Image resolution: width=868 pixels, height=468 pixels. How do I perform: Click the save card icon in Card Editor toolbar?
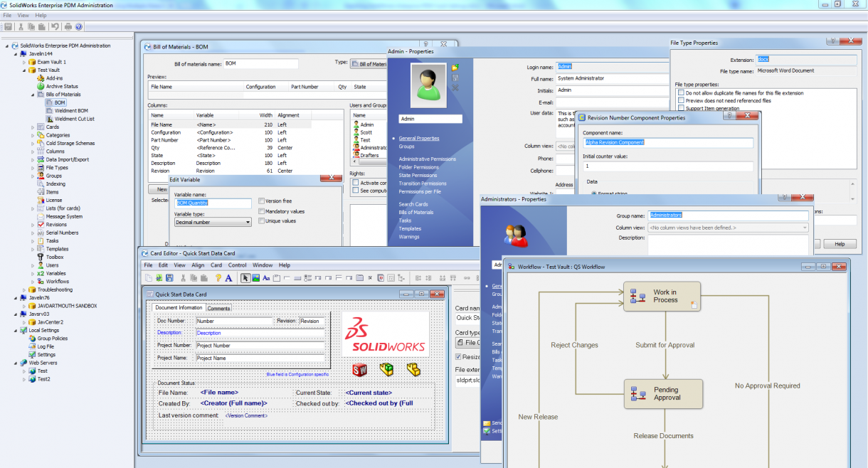(x=169, y=278)
